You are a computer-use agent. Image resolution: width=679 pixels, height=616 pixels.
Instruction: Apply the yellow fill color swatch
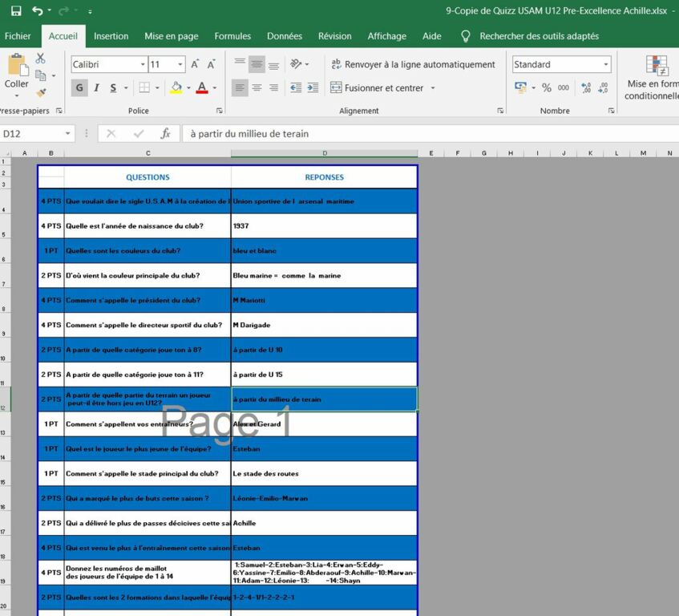pos(176,88)
